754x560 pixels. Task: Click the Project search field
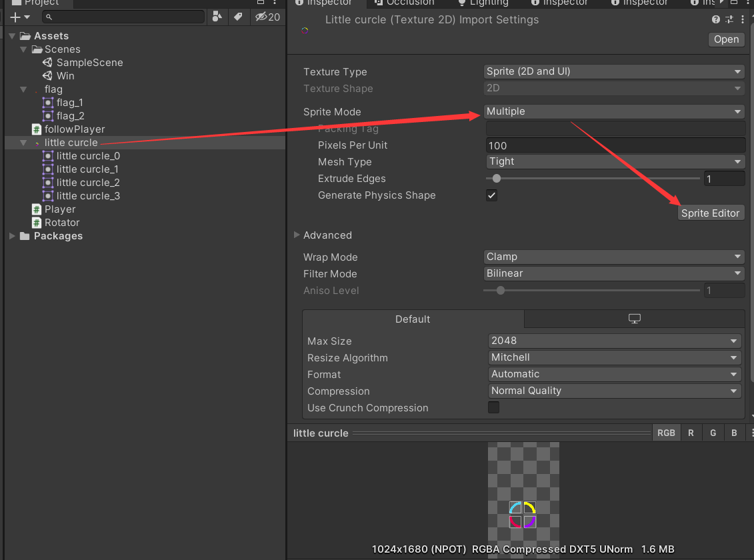pyautogui.click(x=123, y=17)
